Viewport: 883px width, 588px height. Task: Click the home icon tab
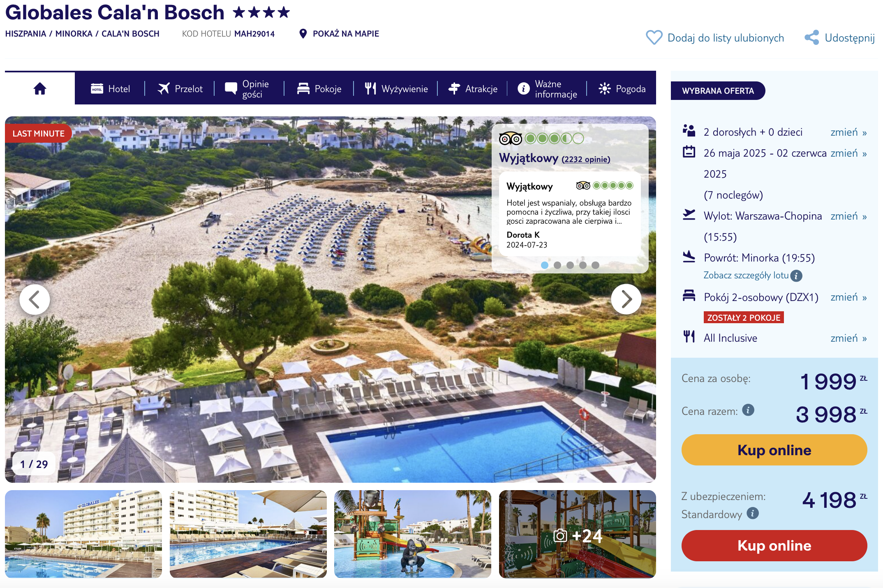coord(40,88)
